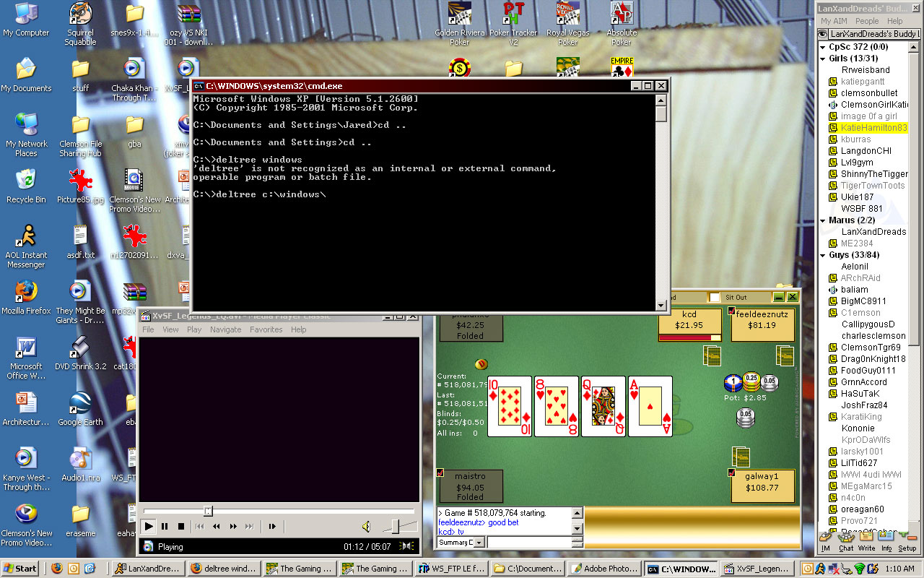Stop playback in Media Player Classic
The height and width of the screenshot is (578, 924).
point(181,527)
